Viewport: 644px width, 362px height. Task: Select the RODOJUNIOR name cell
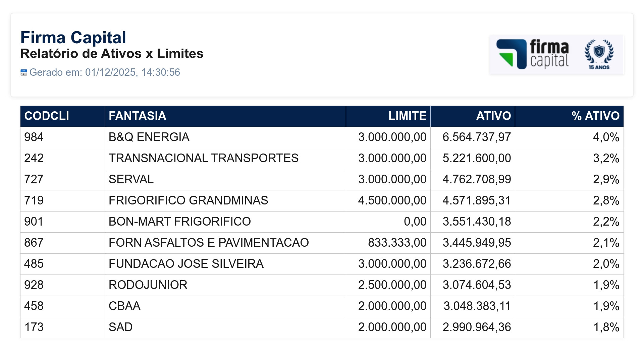225,285
